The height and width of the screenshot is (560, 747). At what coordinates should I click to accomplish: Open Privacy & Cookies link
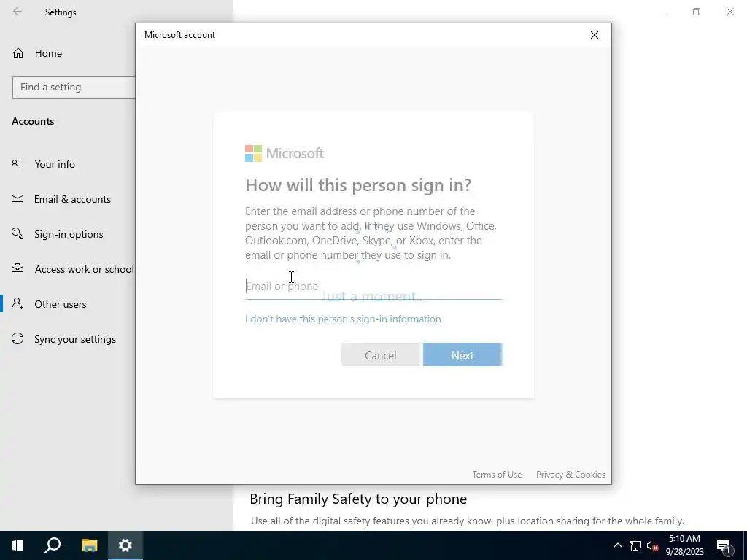570,474
